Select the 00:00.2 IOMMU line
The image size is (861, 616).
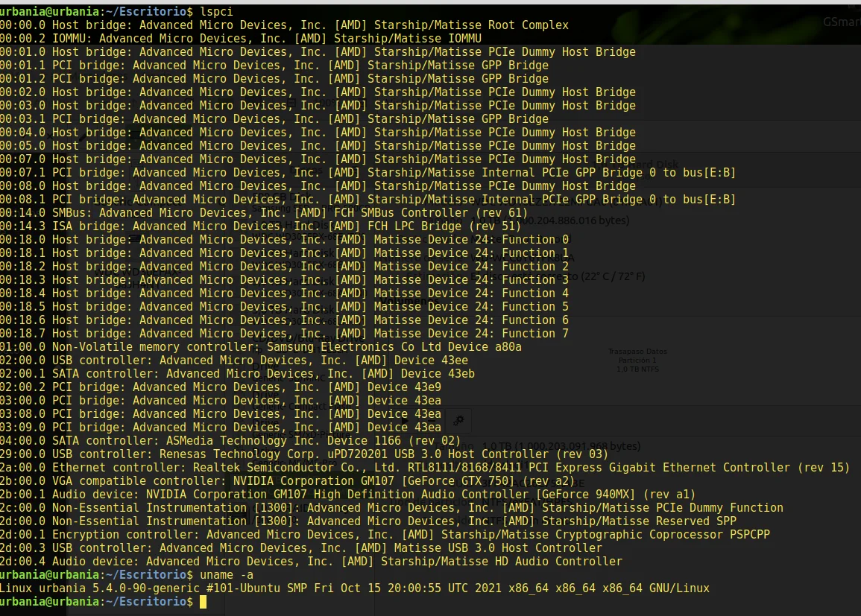[241, 39]
